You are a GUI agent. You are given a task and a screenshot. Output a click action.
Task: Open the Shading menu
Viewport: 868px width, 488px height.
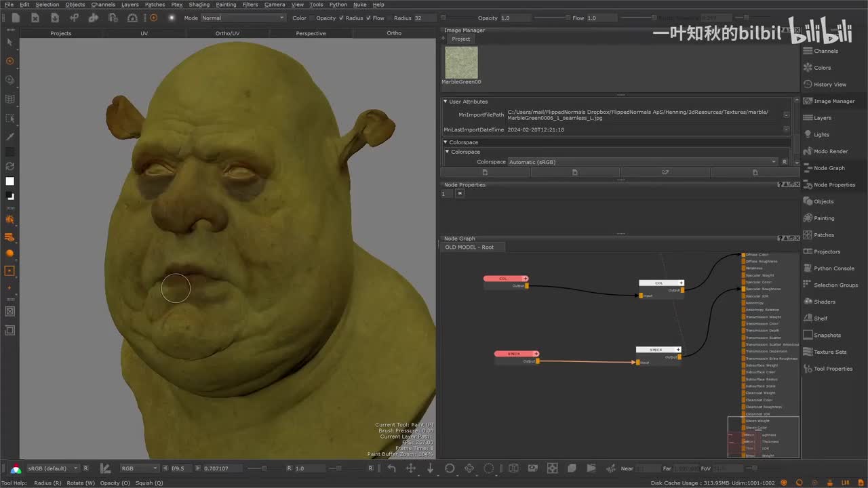(x=199, y=5)
